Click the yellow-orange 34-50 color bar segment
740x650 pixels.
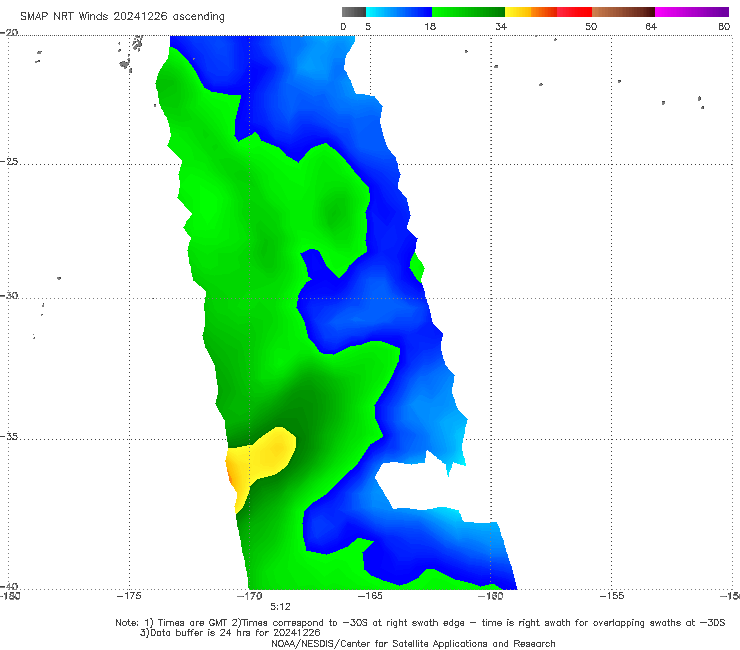tap(548, 12)
